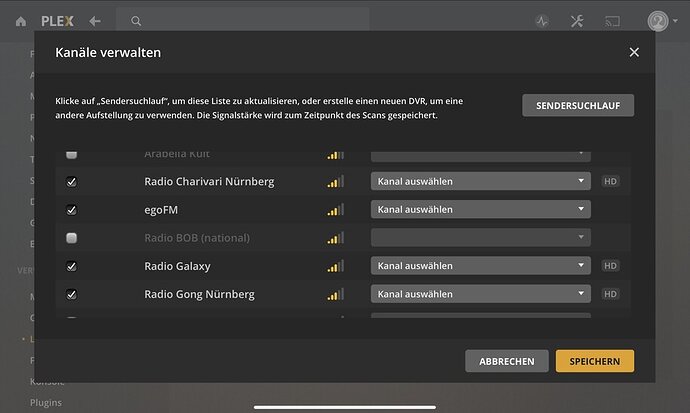Screen dimensions: 690x413
Task: Uncheck Radio Charivari Nürnberg checkbox
Action: (x=71, y=182)
